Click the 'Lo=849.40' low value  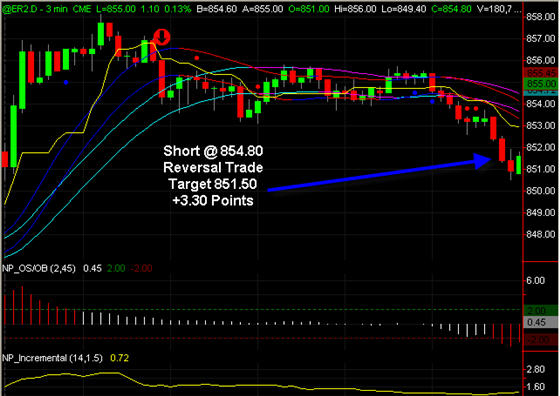(404, 9)
